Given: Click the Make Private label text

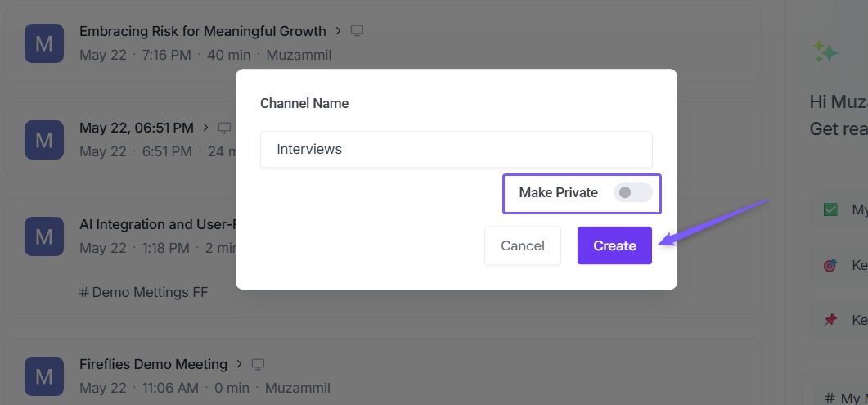Looking at the screenshot, I should [559, 192].
